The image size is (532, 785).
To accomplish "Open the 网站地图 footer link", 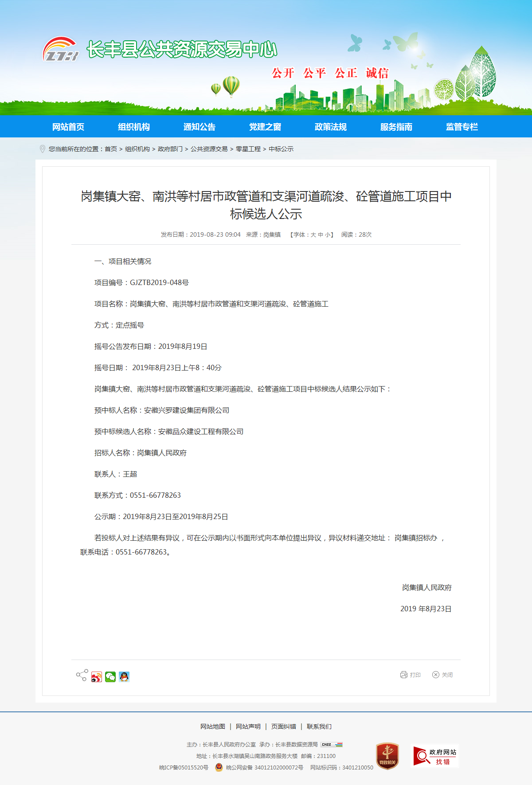I will 213,726.
